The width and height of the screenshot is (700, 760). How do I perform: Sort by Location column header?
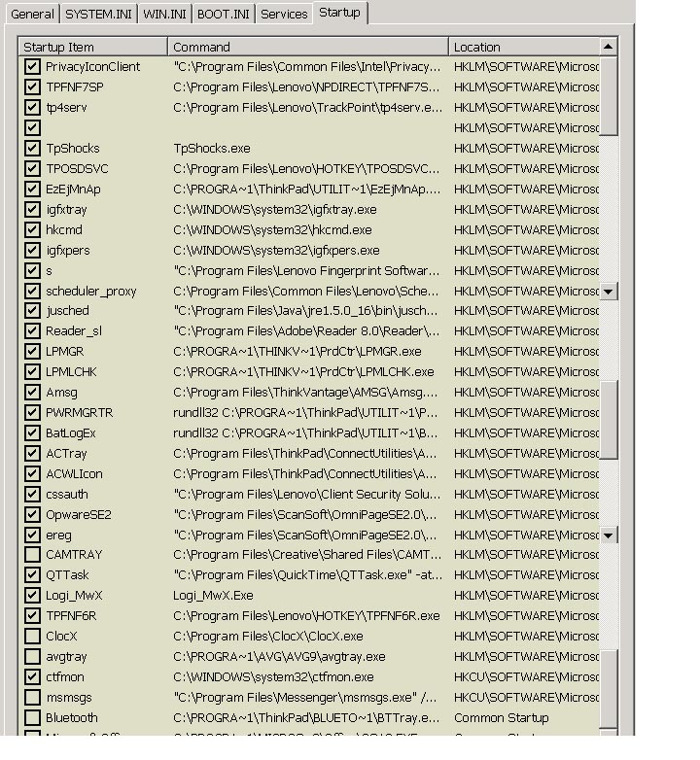pos(524,47)
